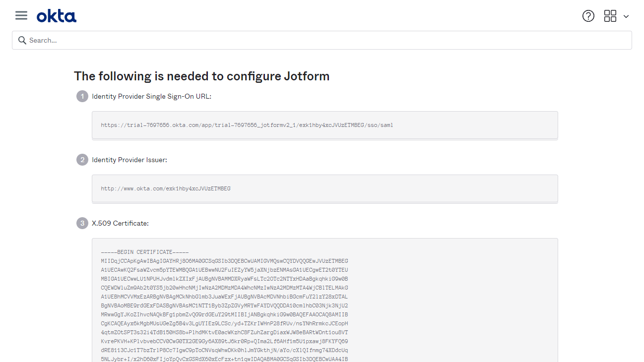Click the okta.com Issuer URL text
This screenshot has width=644, height=362.
pos(166,188)
